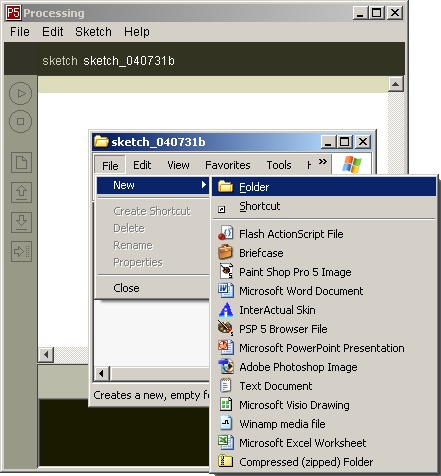Click the Save sketch down-arrow icon
The width and height of the screenshot is (441, 476).
coord(21,222)
